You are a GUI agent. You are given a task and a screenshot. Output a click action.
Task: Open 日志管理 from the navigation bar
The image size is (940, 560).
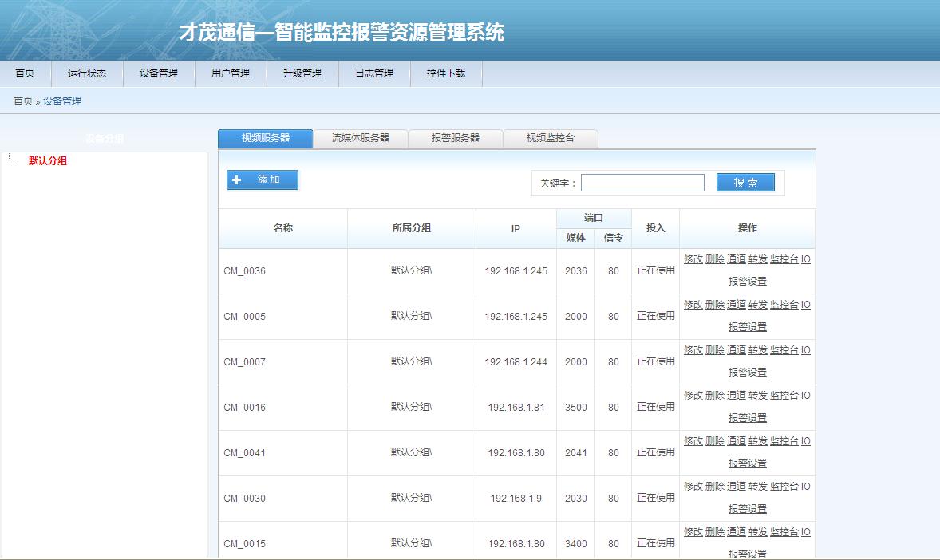point(374,73)
